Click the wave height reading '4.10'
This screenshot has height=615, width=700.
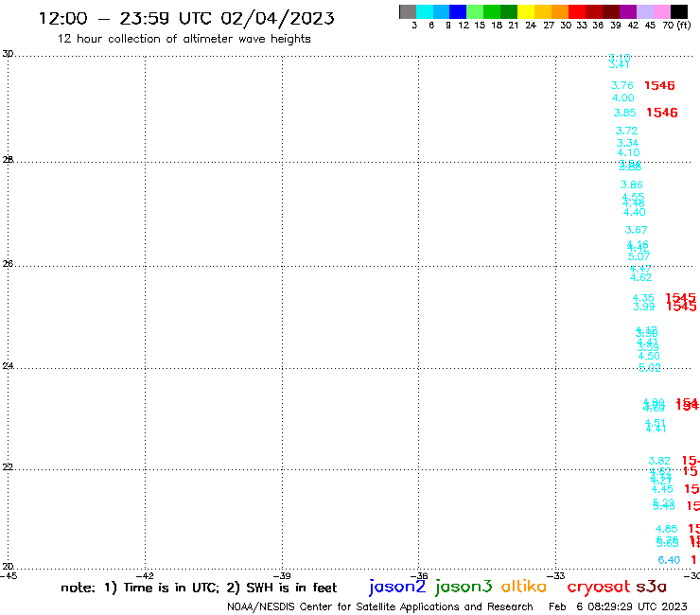628,152
